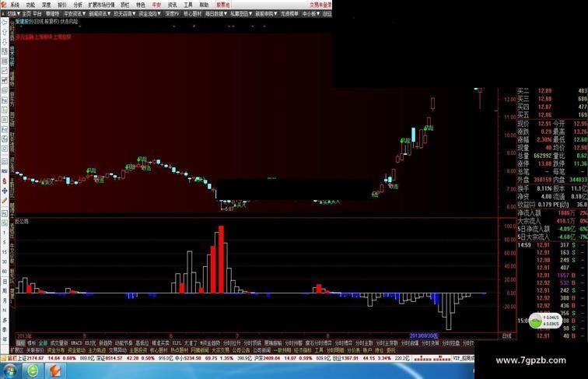
Task: Select the MACD indicator tab
Action: (76, 343)
